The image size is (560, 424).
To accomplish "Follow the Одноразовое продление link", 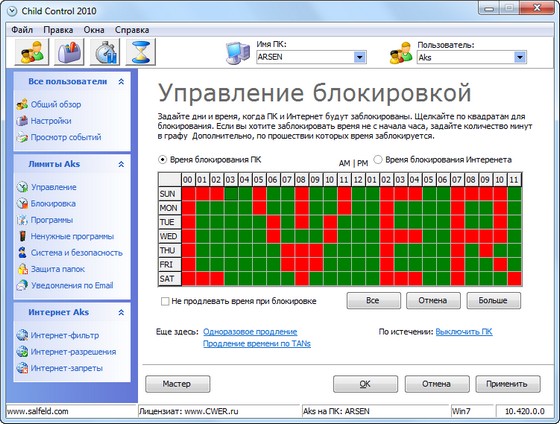I will 250,332.
